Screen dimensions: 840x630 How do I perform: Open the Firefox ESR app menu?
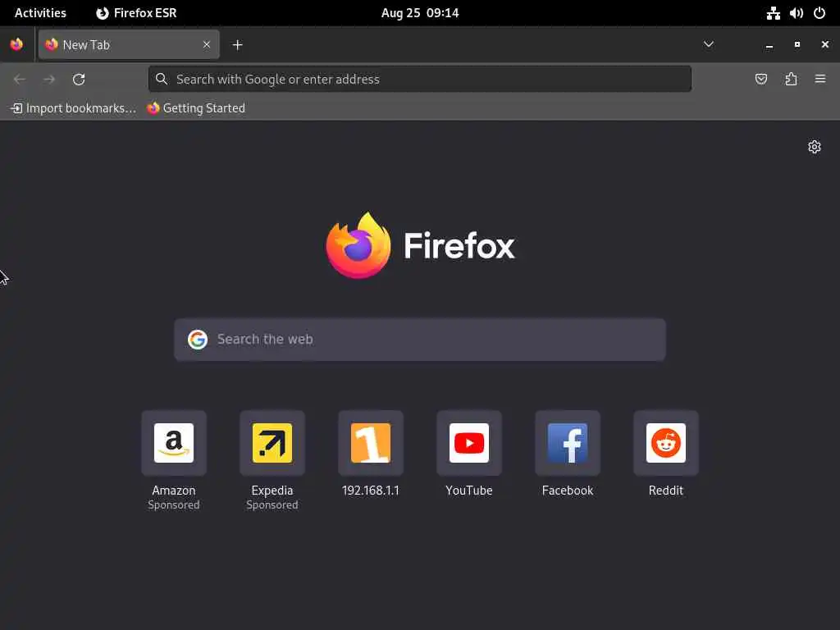(136, 13)
